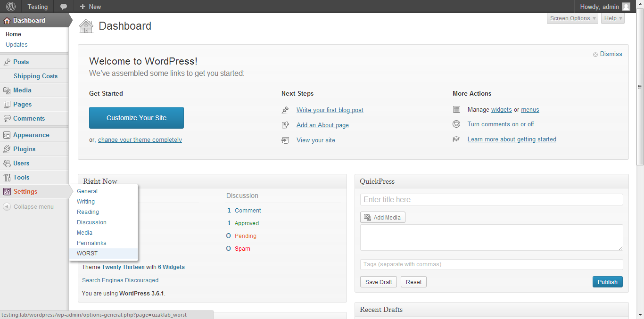644x319 pixels.
Task: Open the Twenty Thirteen theme link
Action: coord(123,267)
